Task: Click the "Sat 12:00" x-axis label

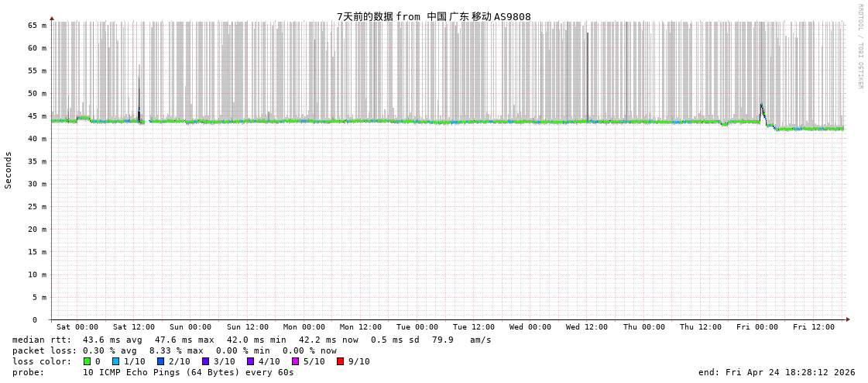Action: pyautogui.click(x=134, y=327)
